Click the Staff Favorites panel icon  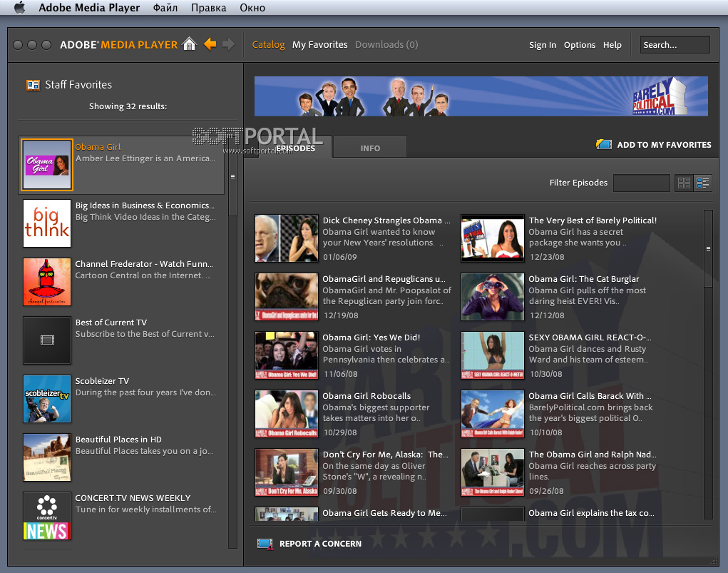point(33,85)
